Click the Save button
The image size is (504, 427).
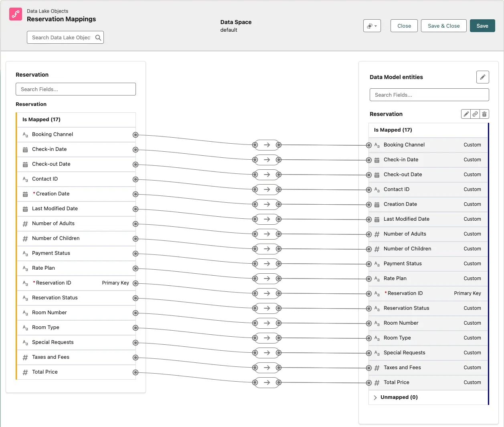coord(482,26)
